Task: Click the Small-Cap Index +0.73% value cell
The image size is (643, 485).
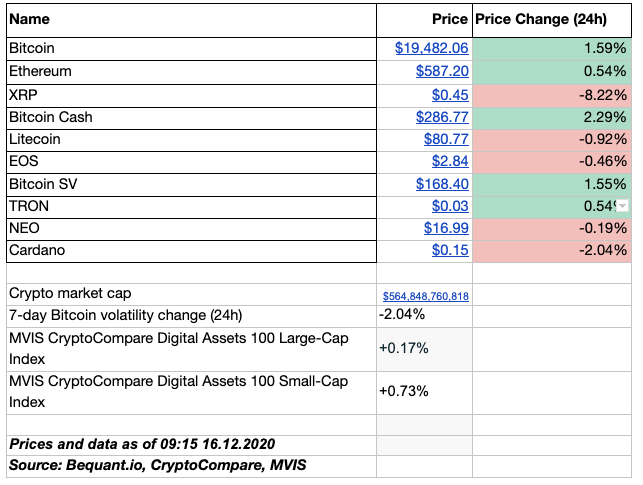Action: (x=423, y=391)
